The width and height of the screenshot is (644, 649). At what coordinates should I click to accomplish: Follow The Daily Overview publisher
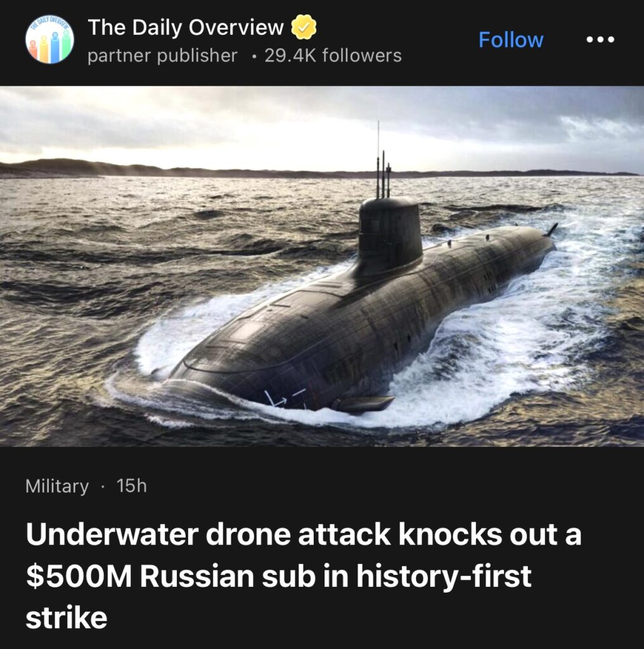pyautogui.click(x=511, y=40)
